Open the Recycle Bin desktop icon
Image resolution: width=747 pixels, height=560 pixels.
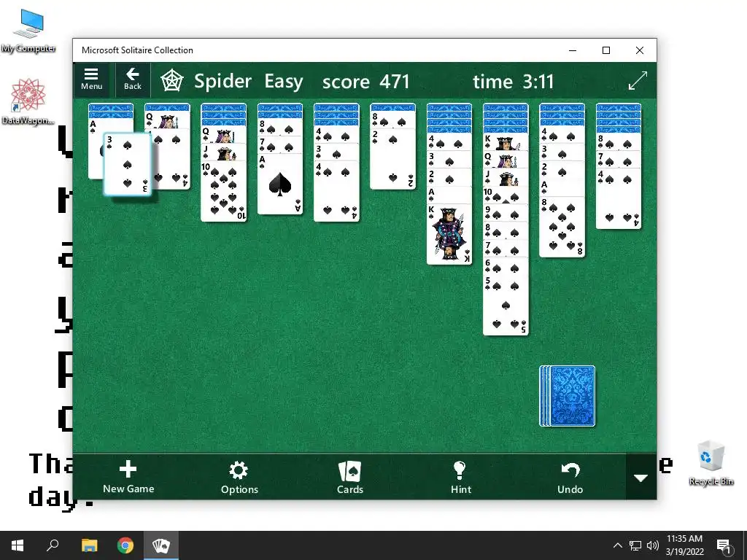tap(711, 463)
